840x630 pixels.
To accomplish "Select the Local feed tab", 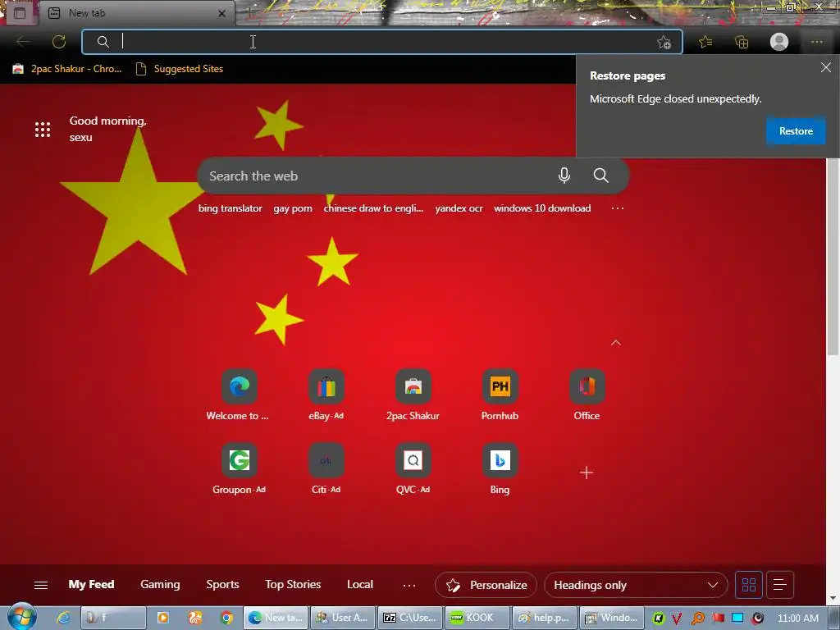I will (x=360, y=584).
